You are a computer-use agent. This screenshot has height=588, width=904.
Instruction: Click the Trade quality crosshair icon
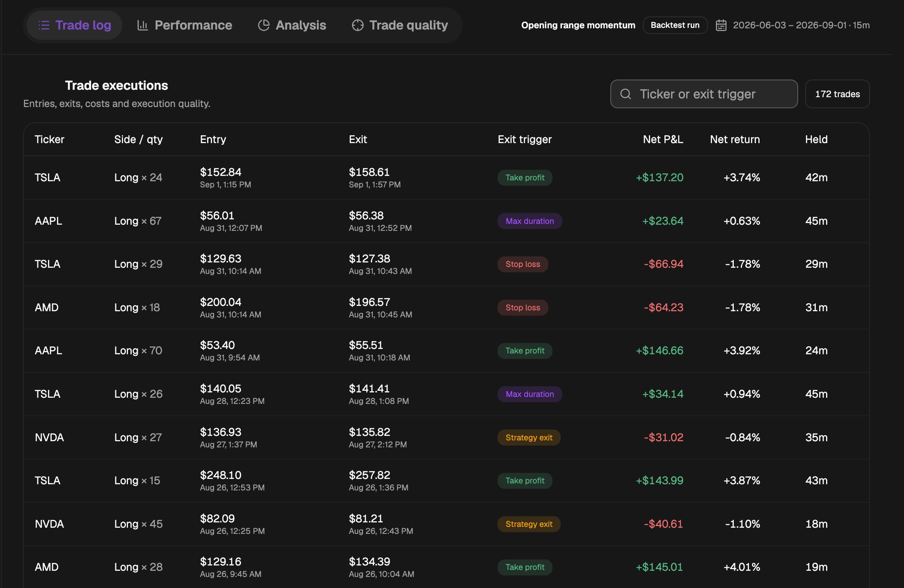click(358, 25)
